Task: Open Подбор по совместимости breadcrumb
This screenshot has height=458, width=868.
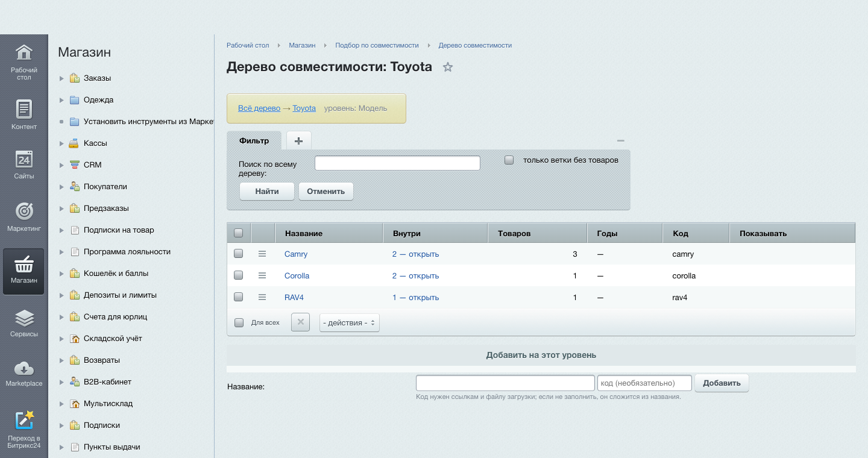Action: click(377, 45)
